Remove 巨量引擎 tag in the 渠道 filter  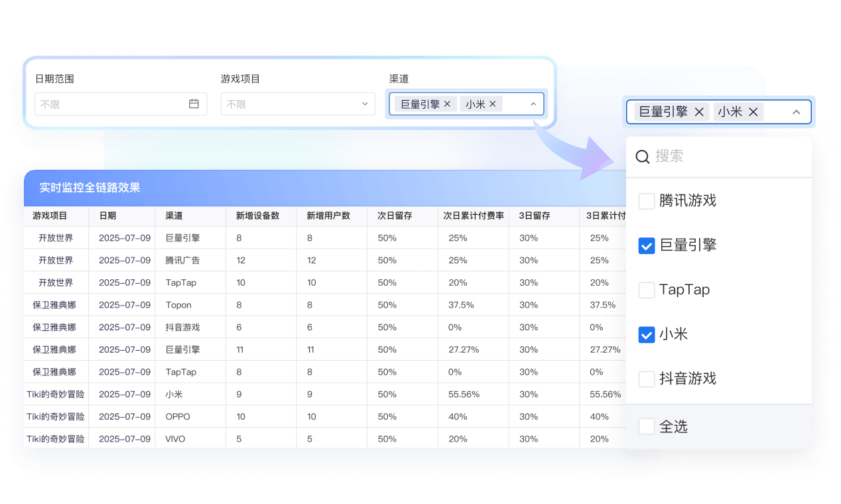click(x=447, y=104)
